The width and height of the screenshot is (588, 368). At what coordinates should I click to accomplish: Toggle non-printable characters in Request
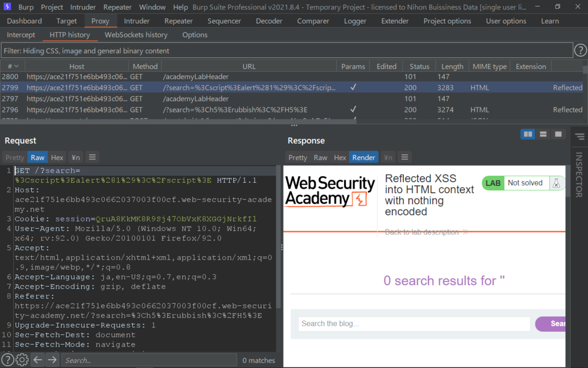(75, 157)
